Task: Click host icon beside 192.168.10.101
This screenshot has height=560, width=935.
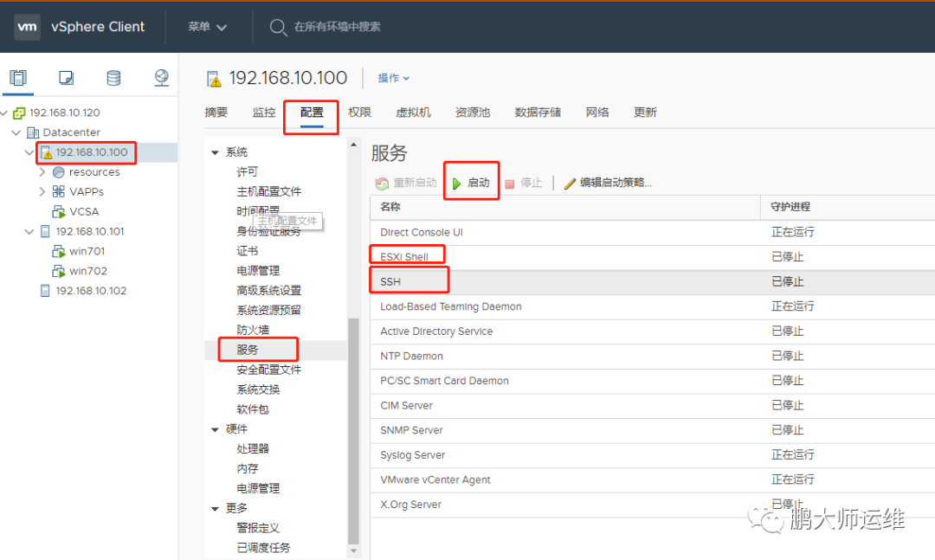Action: 45,231
